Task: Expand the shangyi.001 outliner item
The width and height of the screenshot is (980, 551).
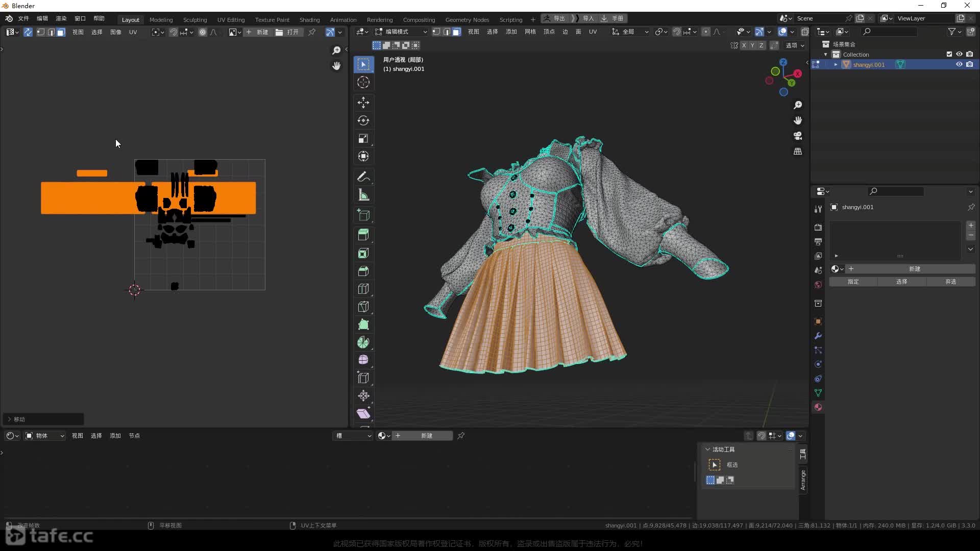Action: point(836,65)
